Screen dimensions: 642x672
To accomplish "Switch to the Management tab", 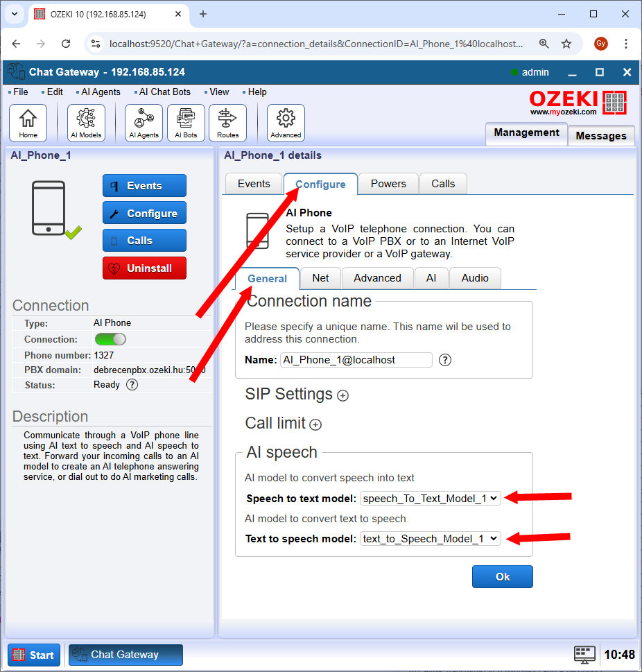I will tap(527, 133).
